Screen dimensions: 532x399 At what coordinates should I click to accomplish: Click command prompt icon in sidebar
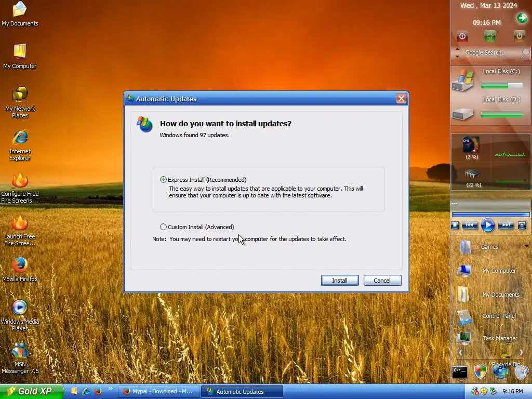pyautogui.click(x=460, y=372)
